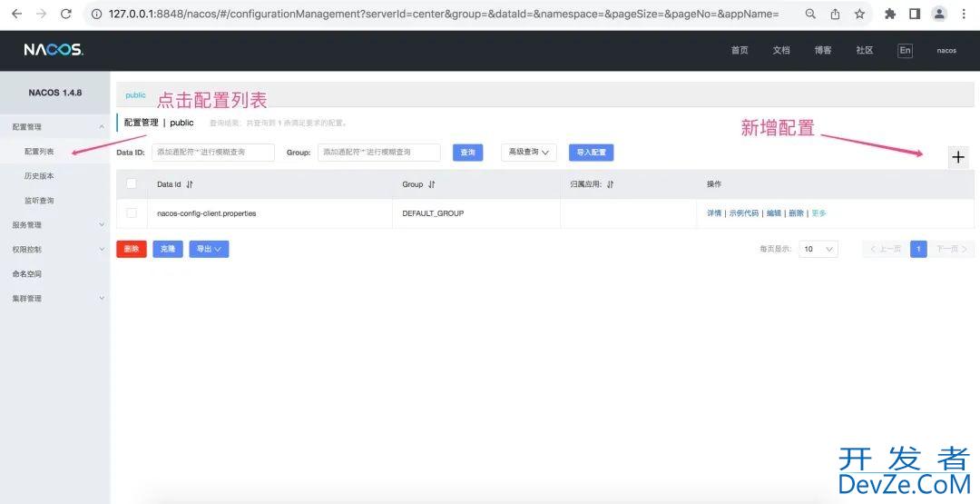The height and width of the screenshot is (504, 980).
Task: Click the 编辑 link for the config row
Action: point(773,213)
